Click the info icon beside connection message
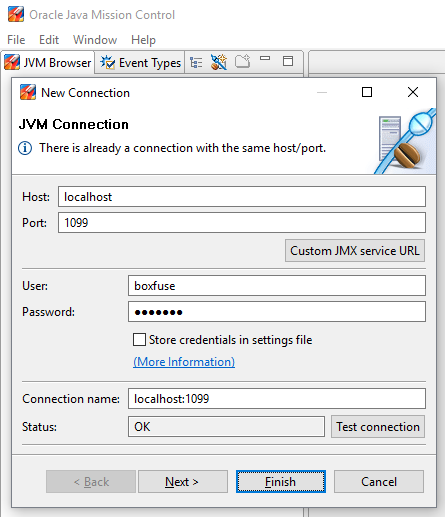This screenshot has height=517, width=445. tap(25, 148)
